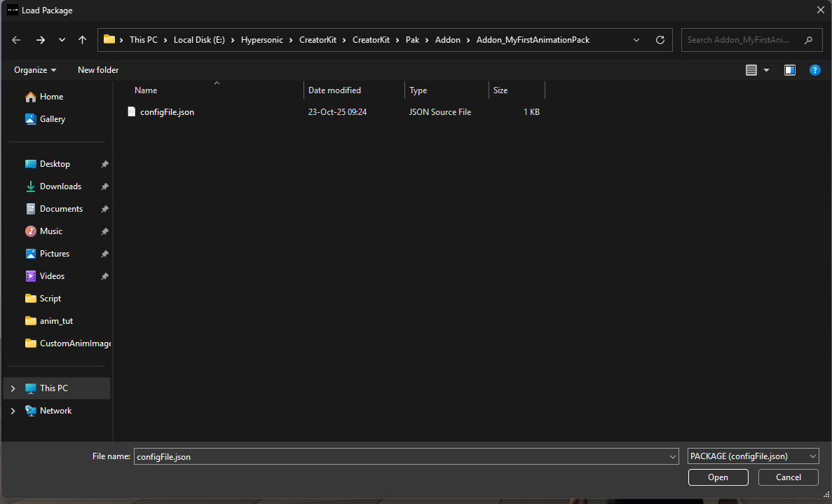Select configFile.json in the file list
Viewport: 832px width, 504px height.
[x=167, y=112]
